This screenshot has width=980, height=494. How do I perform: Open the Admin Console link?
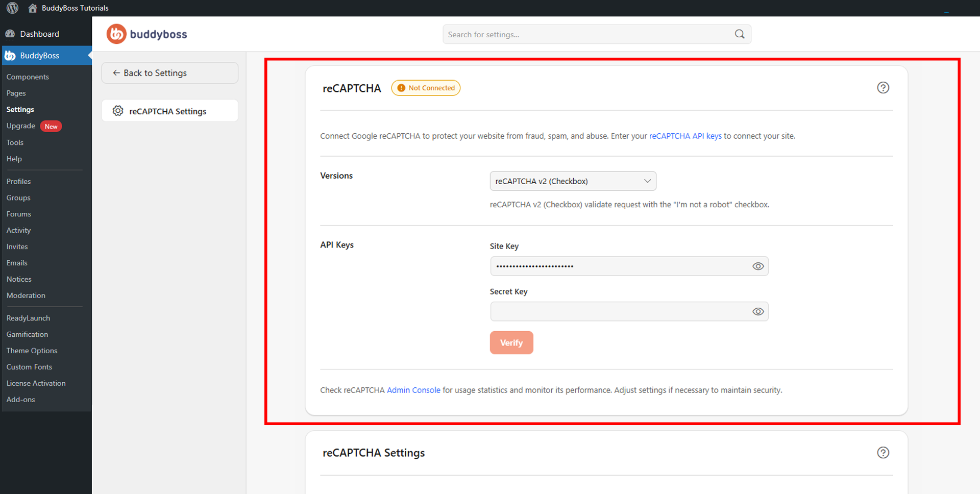pyautogui.click(x=413, y=390)
